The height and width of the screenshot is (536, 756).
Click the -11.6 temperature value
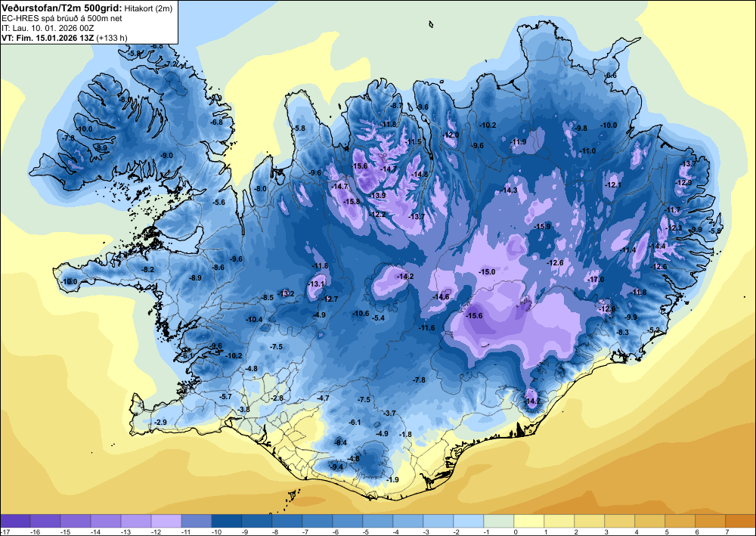tap(426, 328)
